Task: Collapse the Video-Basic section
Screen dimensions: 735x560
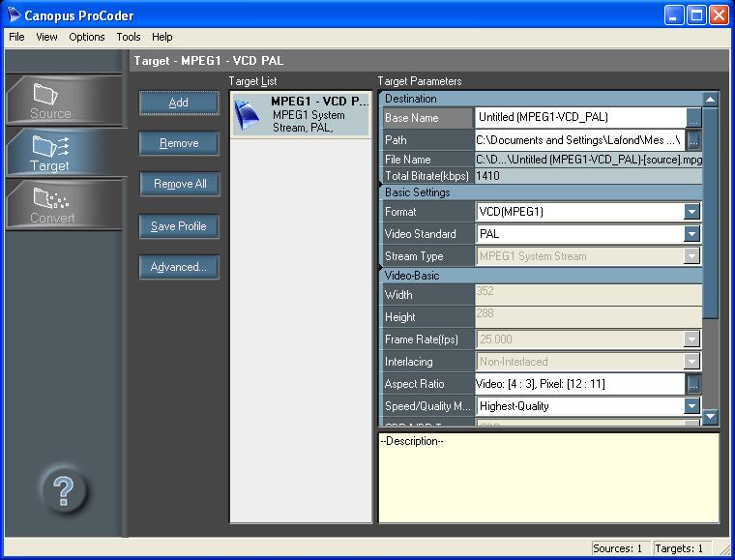Action: click(x=541, y=276)
